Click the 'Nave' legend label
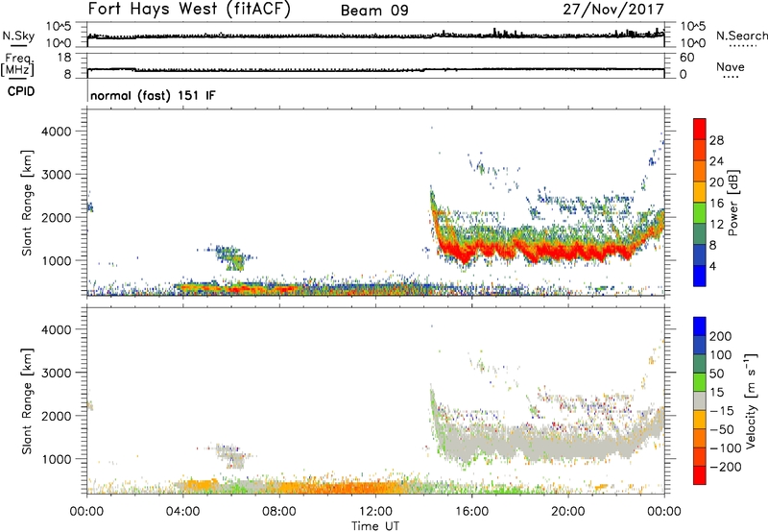 coord(731,66)
